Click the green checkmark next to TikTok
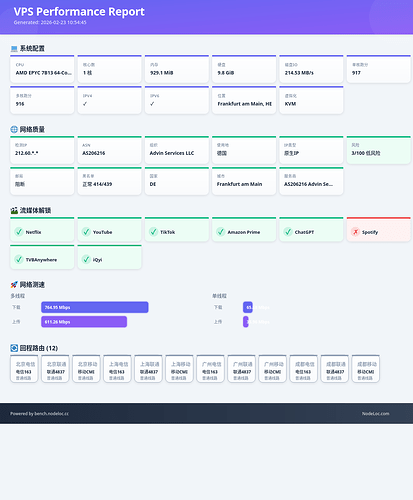This screenshot has height=500, width=413. pos(154,232)
